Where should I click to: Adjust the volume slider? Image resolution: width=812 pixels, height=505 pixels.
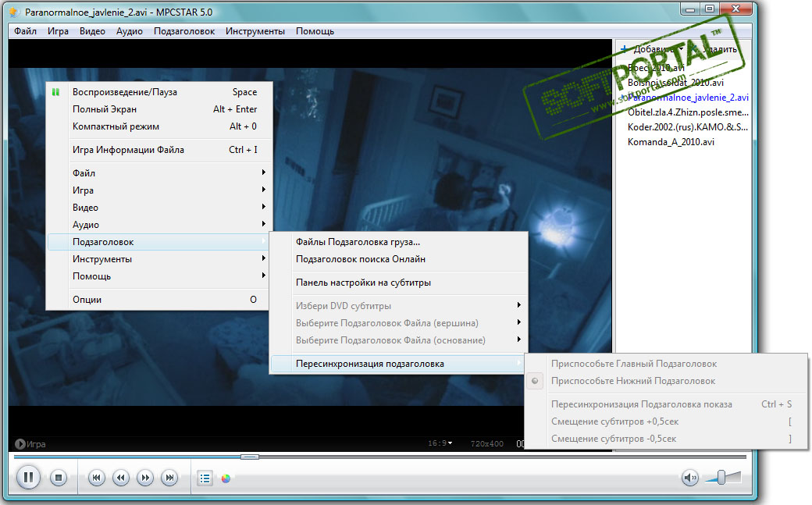tap(722, 477)
